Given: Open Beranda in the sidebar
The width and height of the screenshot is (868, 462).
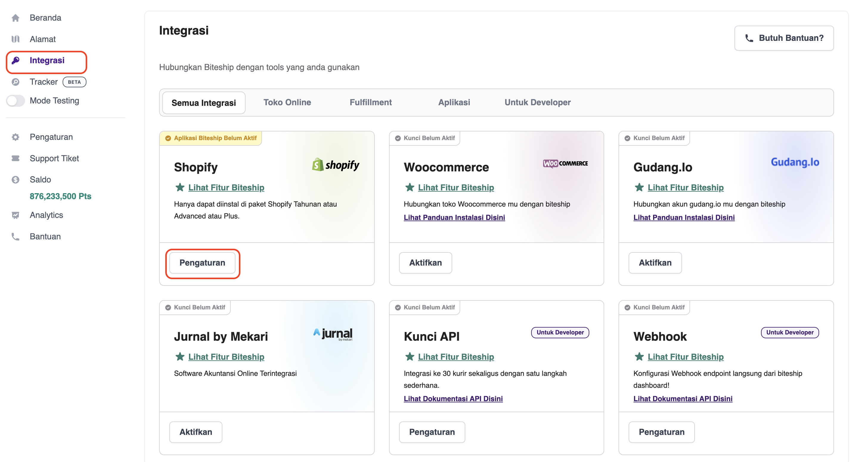Looking at the screenshot, I should point(45,18).
